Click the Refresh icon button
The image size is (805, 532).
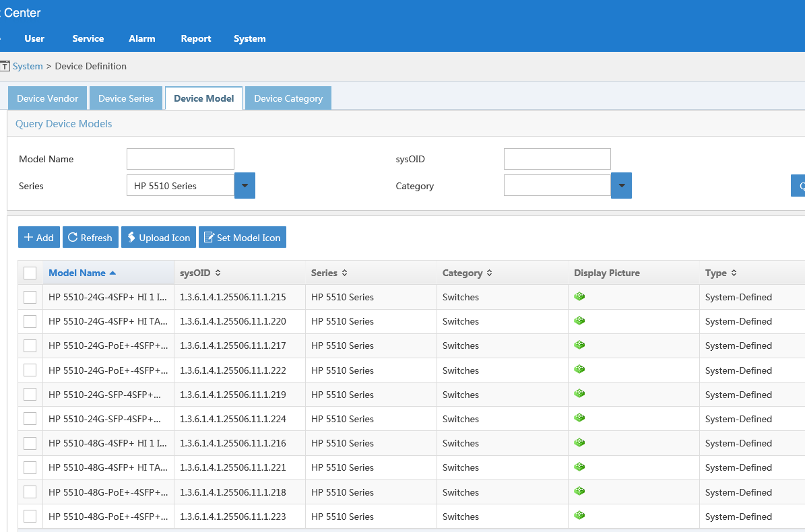click(73, 238)
